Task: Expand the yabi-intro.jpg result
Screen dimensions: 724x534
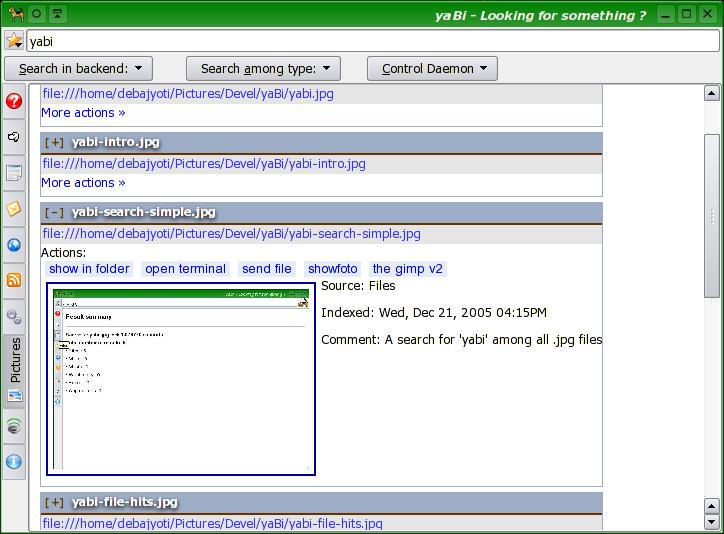Action: point(54,142)
